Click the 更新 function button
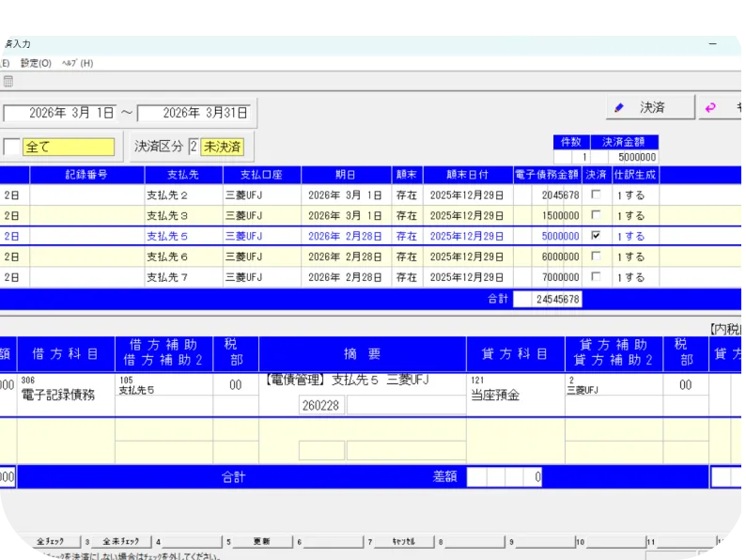Viewport: 746px width, 560px height. pos(261,542)
